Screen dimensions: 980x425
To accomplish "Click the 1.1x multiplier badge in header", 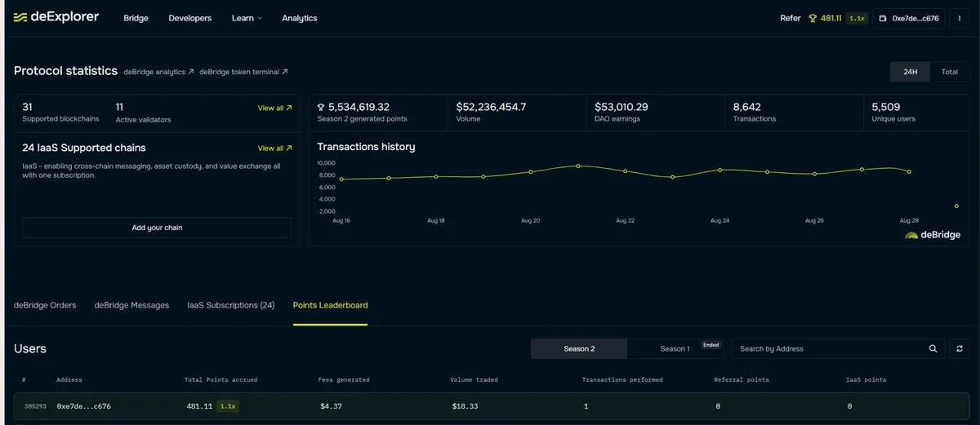I will [857, 18].
